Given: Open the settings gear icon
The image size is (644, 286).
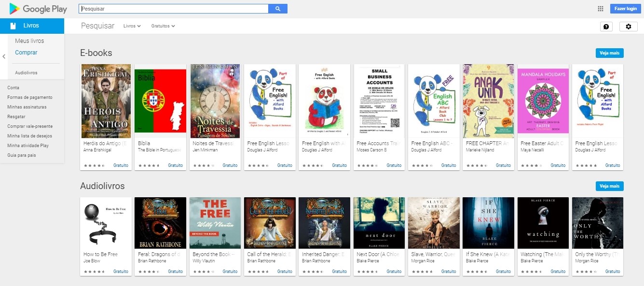Looking at the screenshot, I should point(628,27).
